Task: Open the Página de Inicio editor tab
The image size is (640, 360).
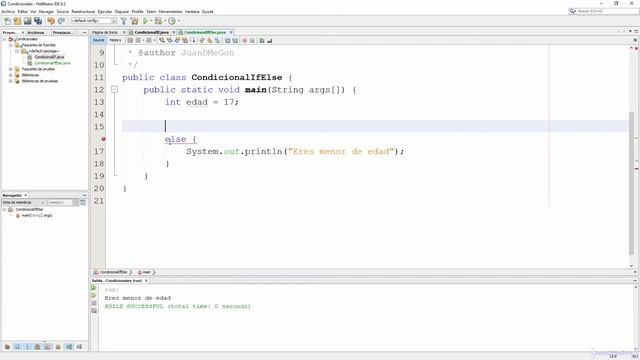Action: pos(105,32)
